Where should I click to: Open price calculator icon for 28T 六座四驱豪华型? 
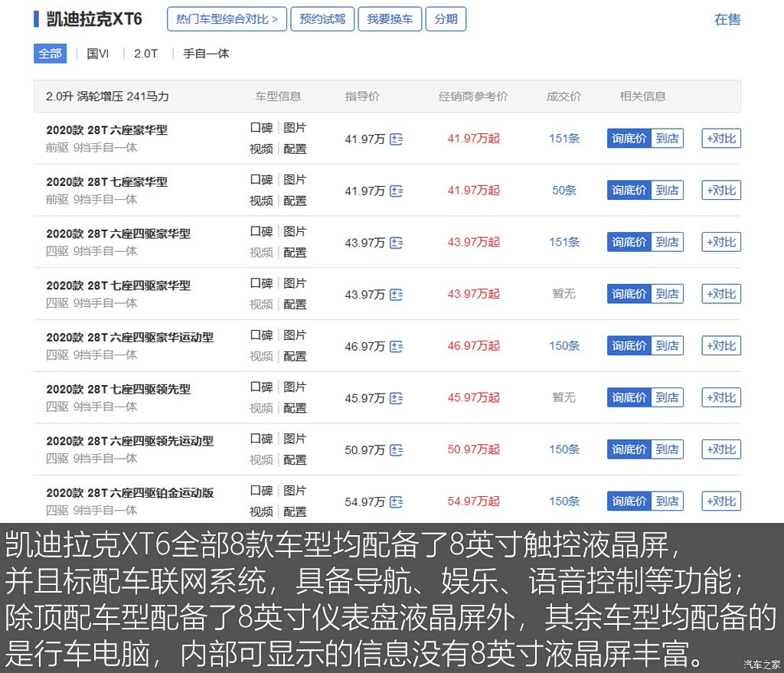[x=396, y=243]
